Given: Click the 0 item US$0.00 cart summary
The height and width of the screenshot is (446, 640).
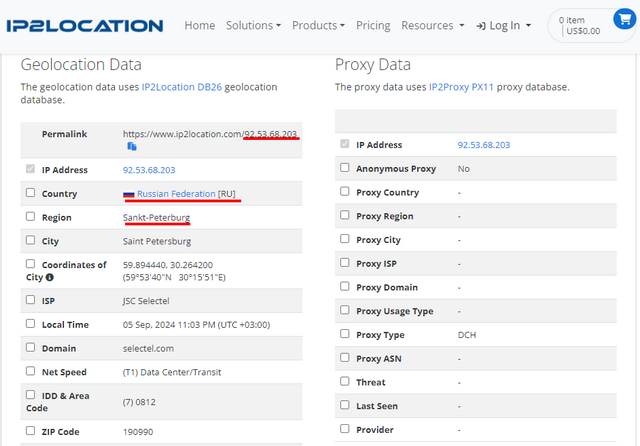Looking at the screenshot, I should (580, 26).
